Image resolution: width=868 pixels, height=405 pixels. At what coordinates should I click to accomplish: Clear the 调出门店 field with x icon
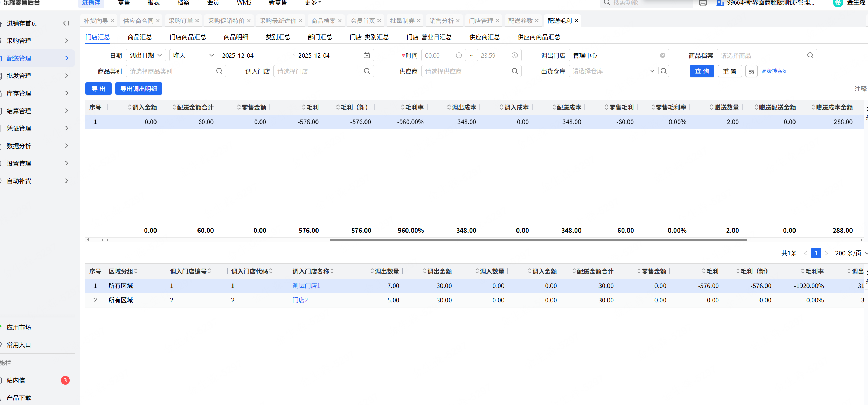[662, 55]
